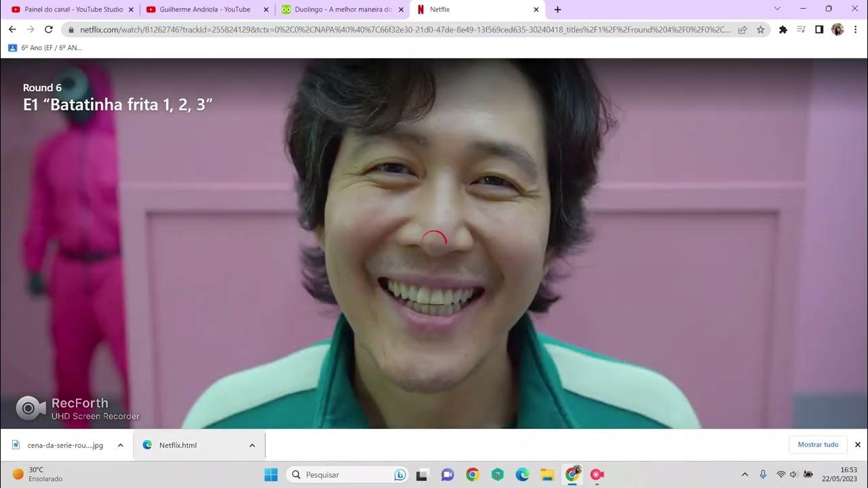868x488 pixels.
Task: Expand options for Netflix.html download
Action: pos(252,445)
